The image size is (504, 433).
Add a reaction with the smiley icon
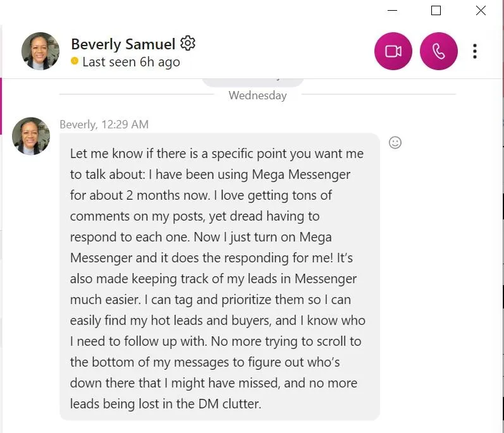(x=395, y=143)
